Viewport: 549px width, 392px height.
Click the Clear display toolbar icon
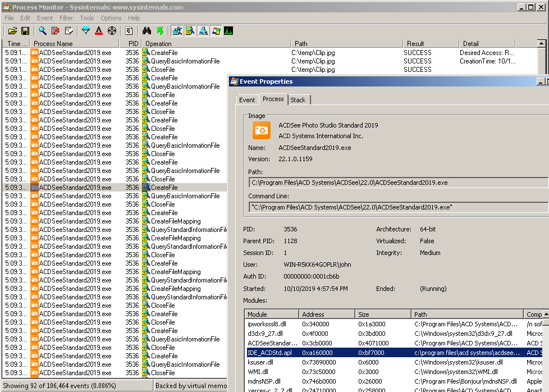(69, 31)
